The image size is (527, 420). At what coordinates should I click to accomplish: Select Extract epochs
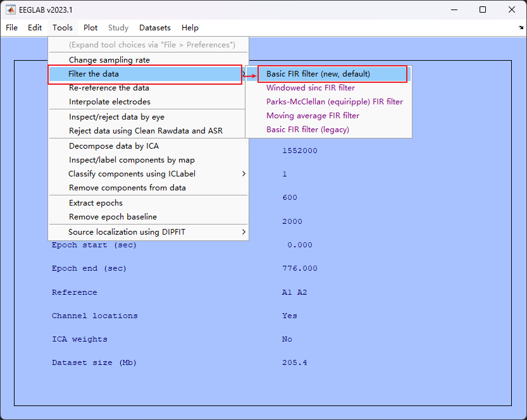tap(148, 203)
